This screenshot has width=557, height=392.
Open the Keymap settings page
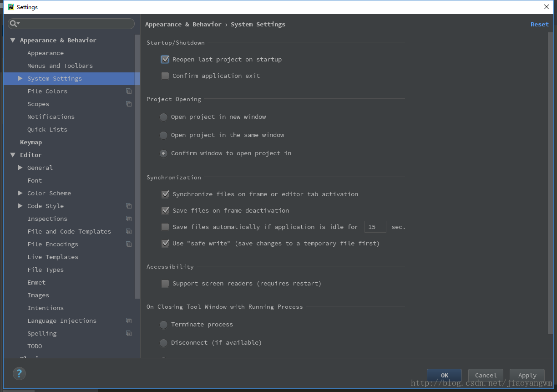coord(31,142)
